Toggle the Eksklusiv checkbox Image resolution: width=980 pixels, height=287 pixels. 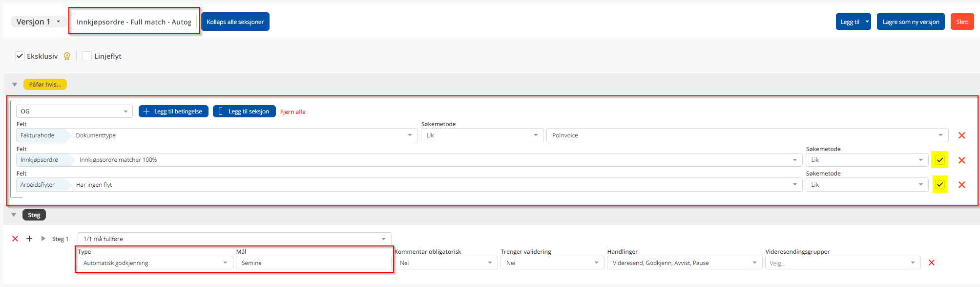click(x=20, y=56)
